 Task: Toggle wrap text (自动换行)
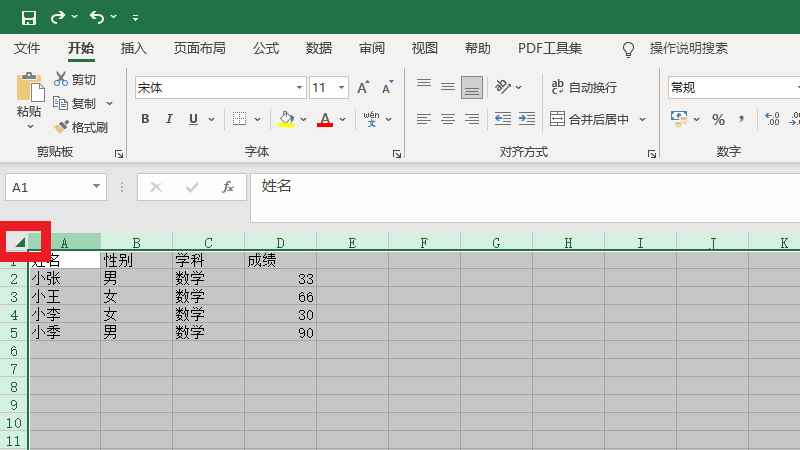(x=584, y=88)
